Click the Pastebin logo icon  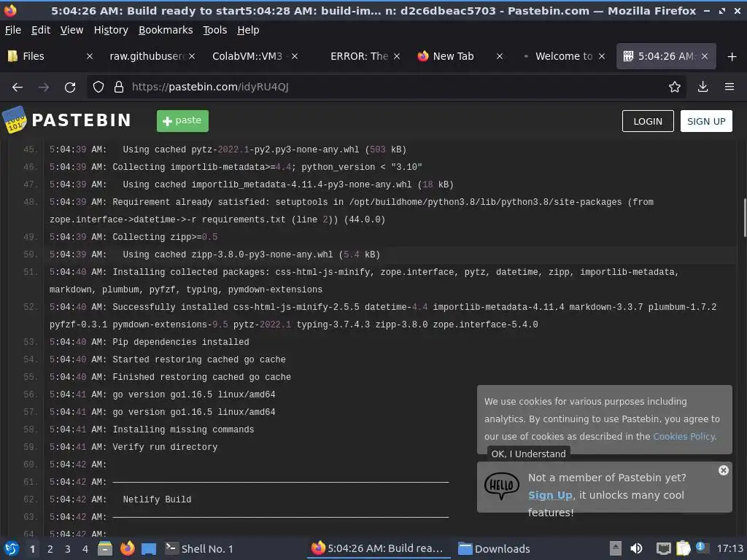tap(15, 120)
